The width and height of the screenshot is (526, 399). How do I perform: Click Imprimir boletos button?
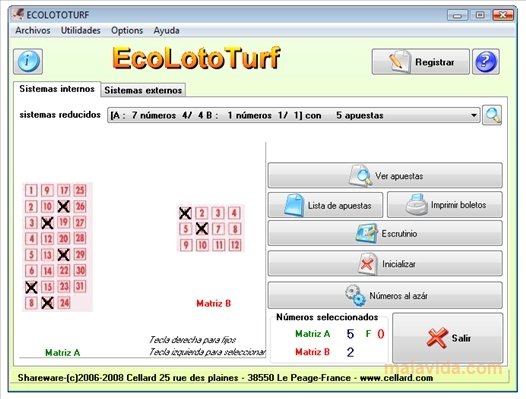445,205
